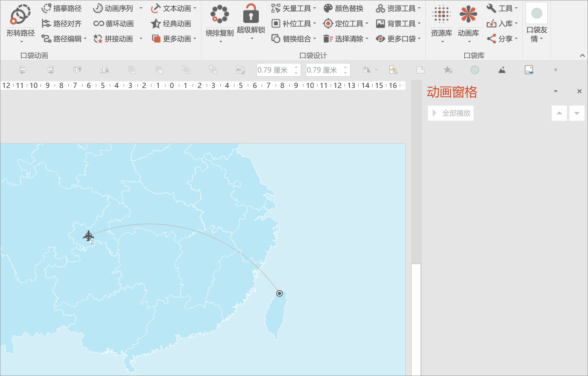588x376 pixels.
Task: Open the 动画窗格 pane options arrow
Action: click(556, 92)
